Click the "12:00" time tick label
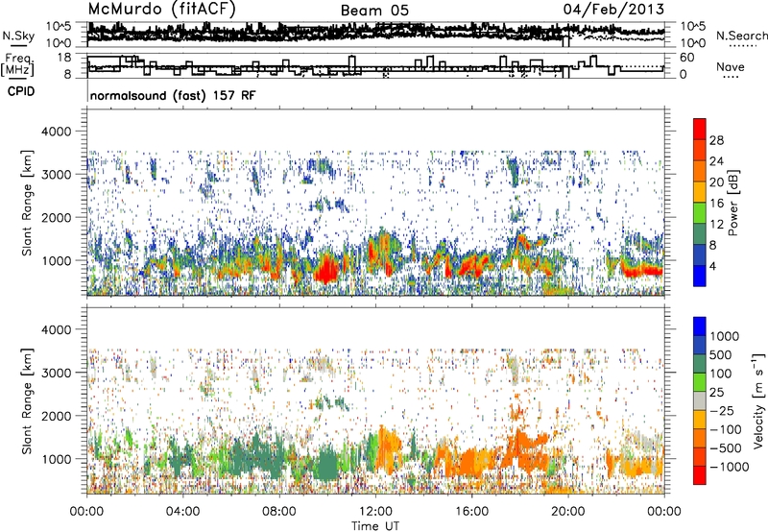The height and width of the screenshot is (532, 768). [375, 512]
